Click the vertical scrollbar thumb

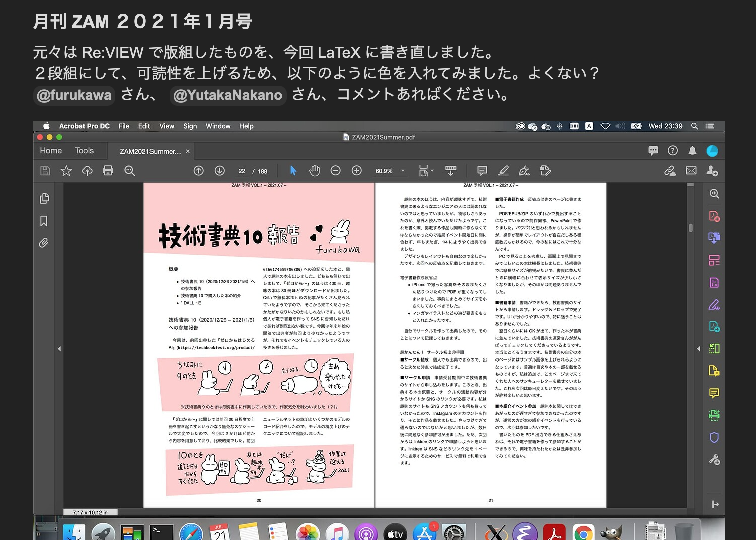tap(691, 228)
